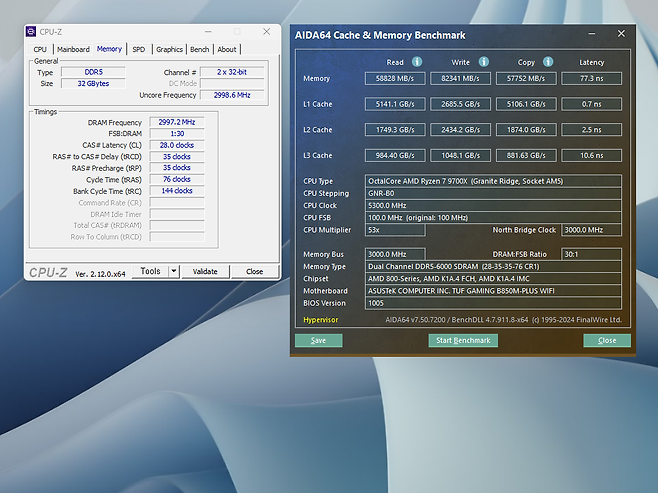This screenshot has width=658, height=493.
Task: Click the Validate button in CPU-Z
Action: pos(205,271)
